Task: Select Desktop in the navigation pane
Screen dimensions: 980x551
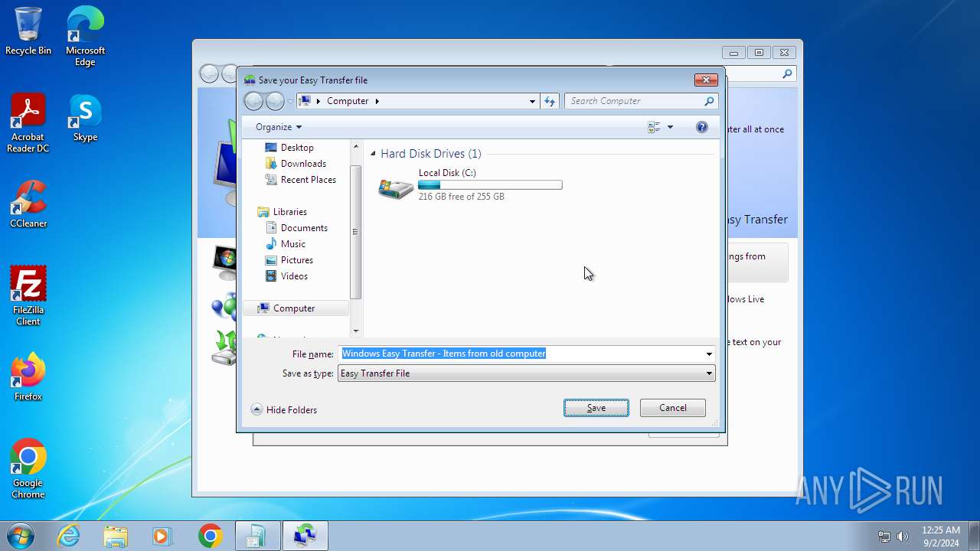Action: click(297, 148)
